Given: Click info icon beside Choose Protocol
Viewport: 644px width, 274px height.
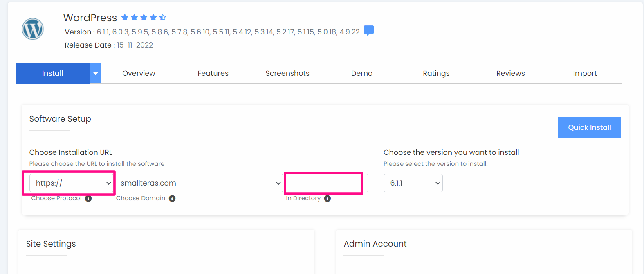Looking at the screenshot, I should tap(88, 199).
